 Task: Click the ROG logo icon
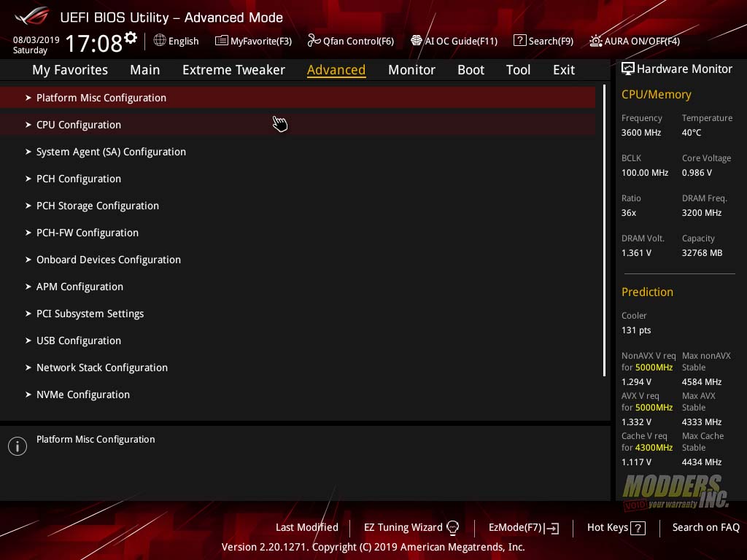32,16
